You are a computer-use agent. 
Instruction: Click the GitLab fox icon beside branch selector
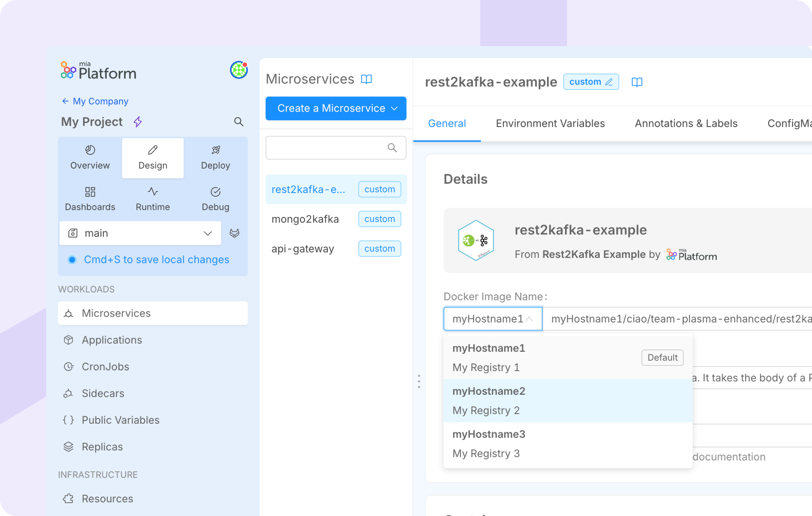(235, 233)
